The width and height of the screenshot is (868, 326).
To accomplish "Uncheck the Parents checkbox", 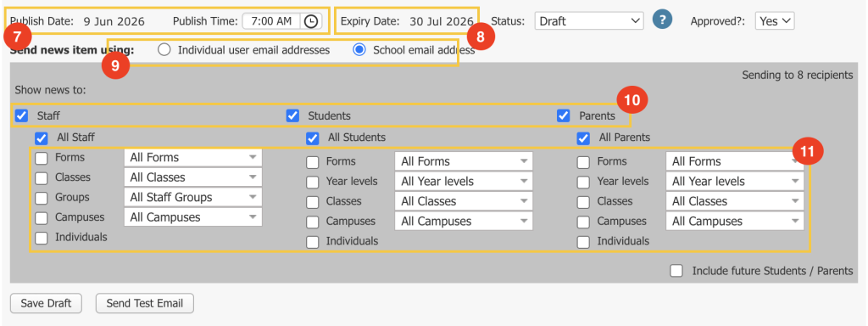I will [x=564, y=115].
